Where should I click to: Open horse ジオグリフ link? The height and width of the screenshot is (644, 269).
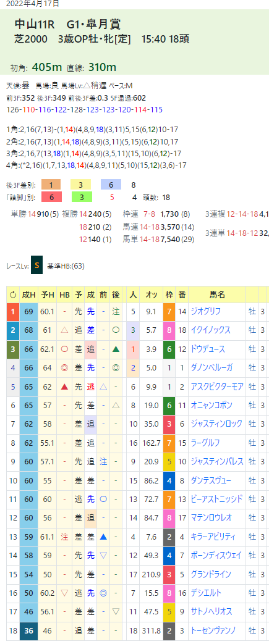(x=206, y=312)
